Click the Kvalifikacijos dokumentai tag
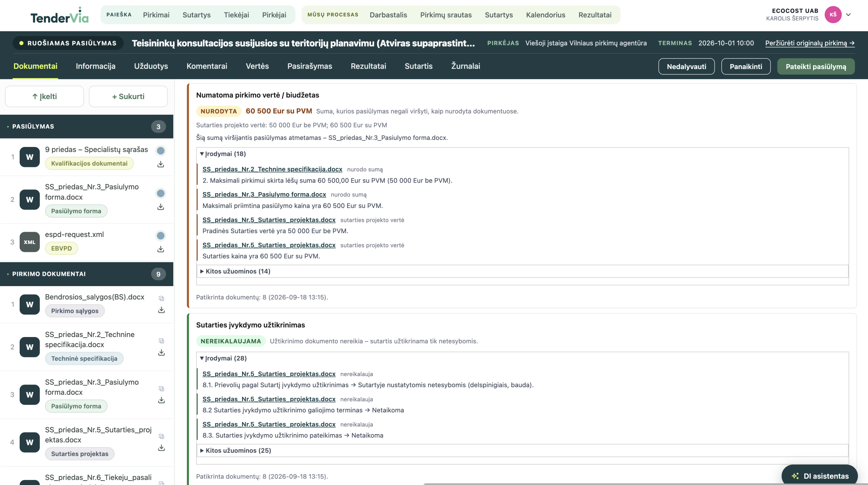This screenshot has height=485, width=868. pos(89,164)
